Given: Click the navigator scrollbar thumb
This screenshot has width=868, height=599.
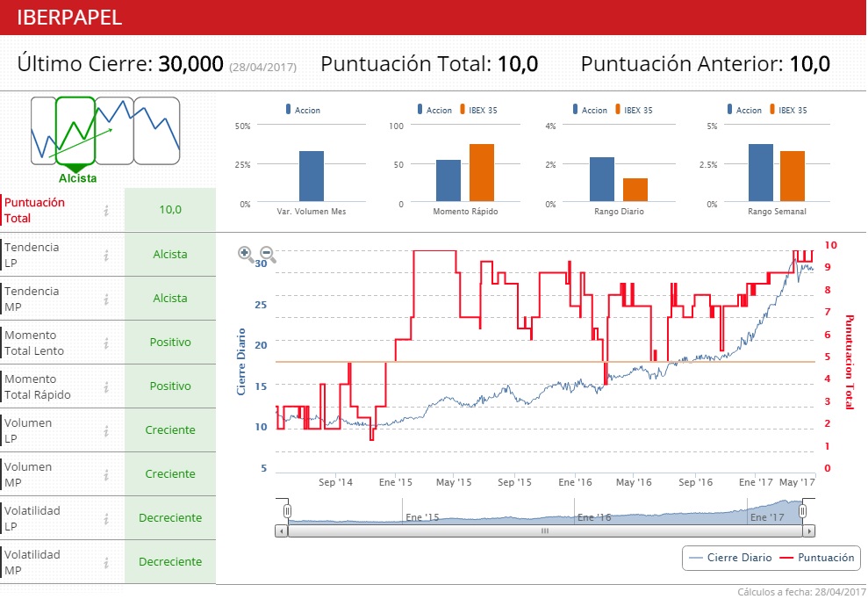Looking at the screenshot, I should (x=545, y=530).
